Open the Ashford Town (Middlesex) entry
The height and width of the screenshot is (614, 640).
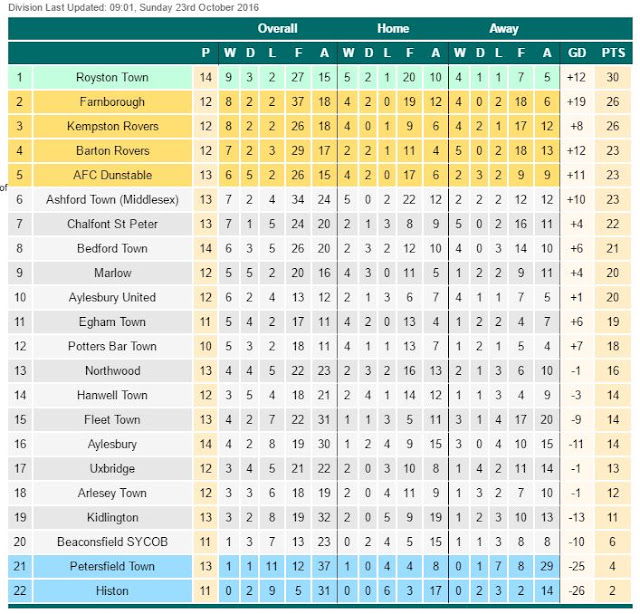[112, 200]
